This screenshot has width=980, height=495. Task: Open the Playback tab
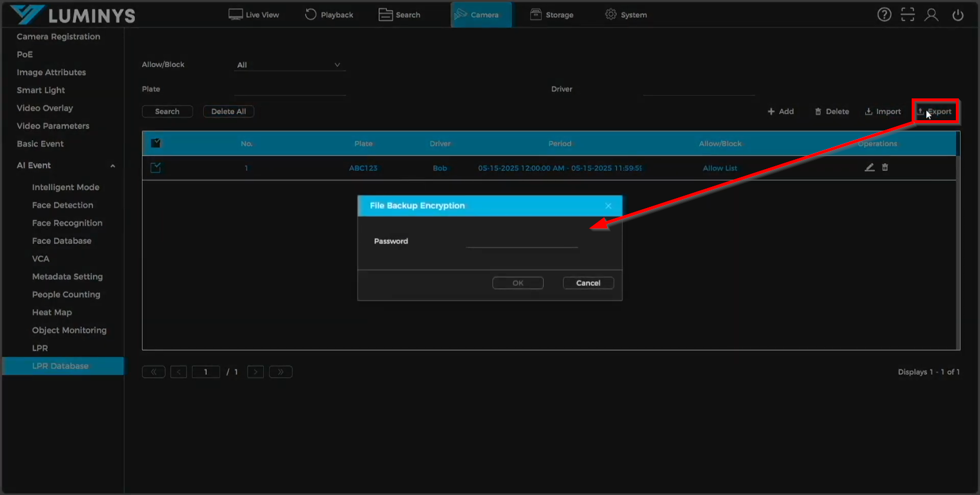point(329,15)
